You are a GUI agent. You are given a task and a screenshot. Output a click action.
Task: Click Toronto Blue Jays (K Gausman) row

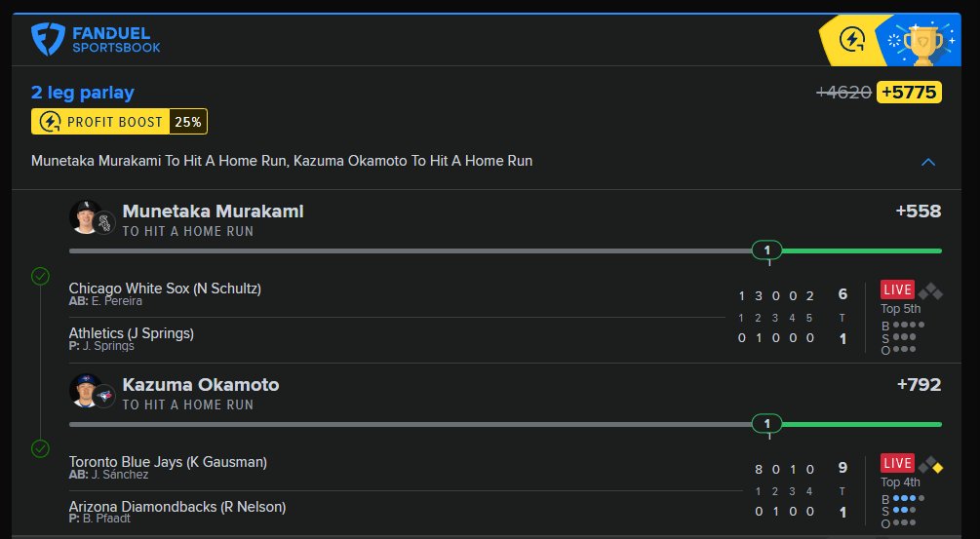[x=168, y=462]
